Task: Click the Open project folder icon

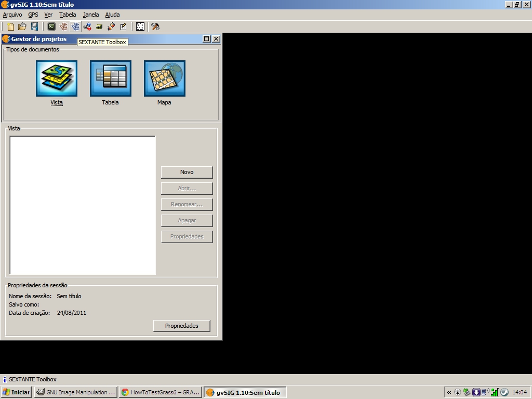Action: (x=22, y=26)
